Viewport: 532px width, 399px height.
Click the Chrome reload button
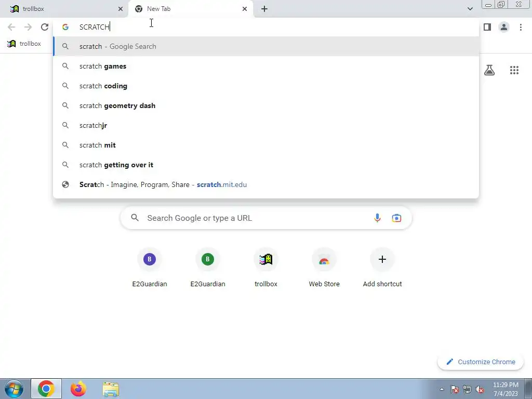[x=45, y=27]
